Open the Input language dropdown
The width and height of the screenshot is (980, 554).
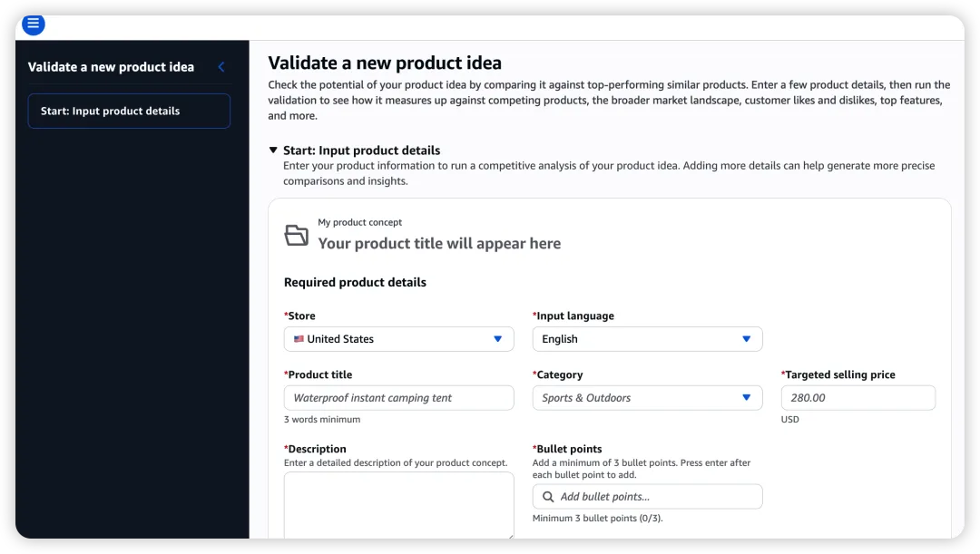pos(647,339)
